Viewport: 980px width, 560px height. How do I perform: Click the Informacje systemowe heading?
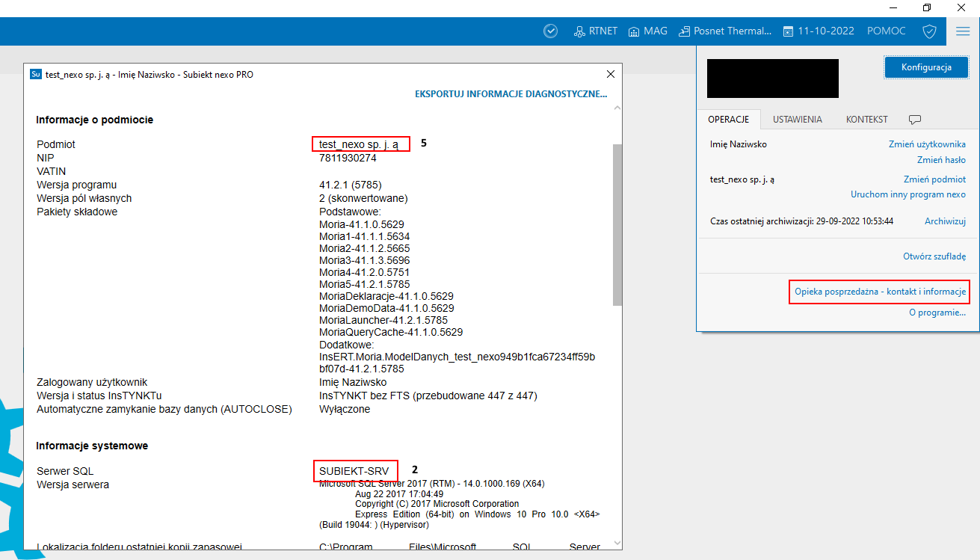point(92,446)
